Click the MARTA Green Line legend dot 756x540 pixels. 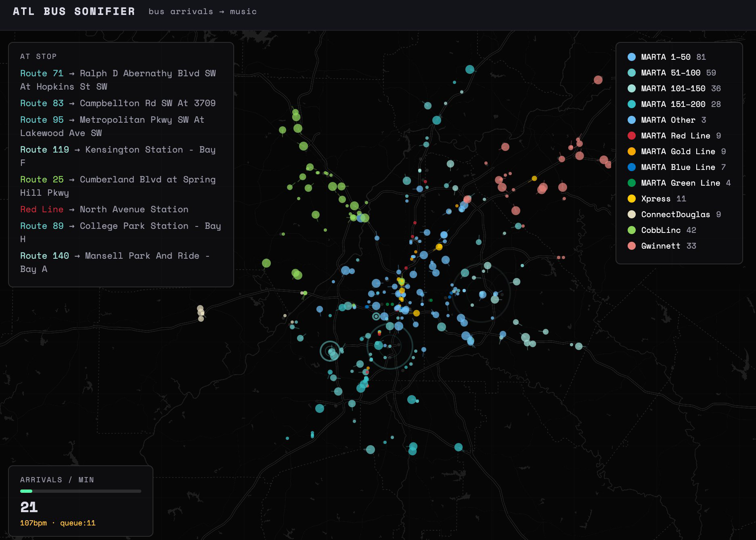point(632,183)
